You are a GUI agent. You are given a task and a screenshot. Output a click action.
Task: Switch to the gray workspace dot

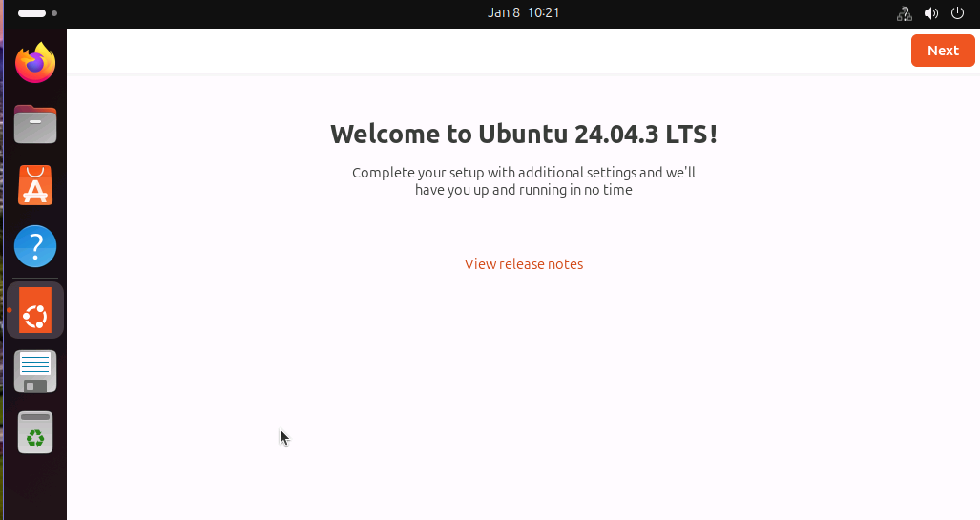(x=54, y=13)
